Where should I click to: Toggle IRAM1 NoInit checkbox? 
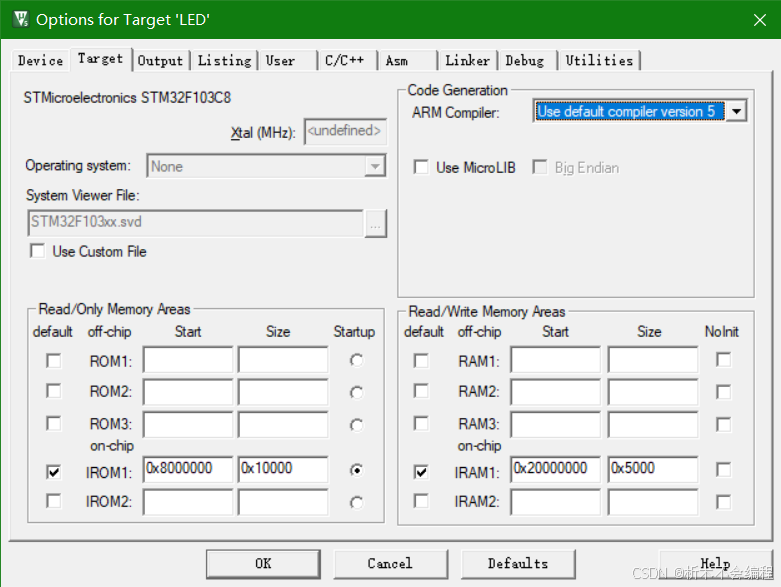click(x=724, y=470)
